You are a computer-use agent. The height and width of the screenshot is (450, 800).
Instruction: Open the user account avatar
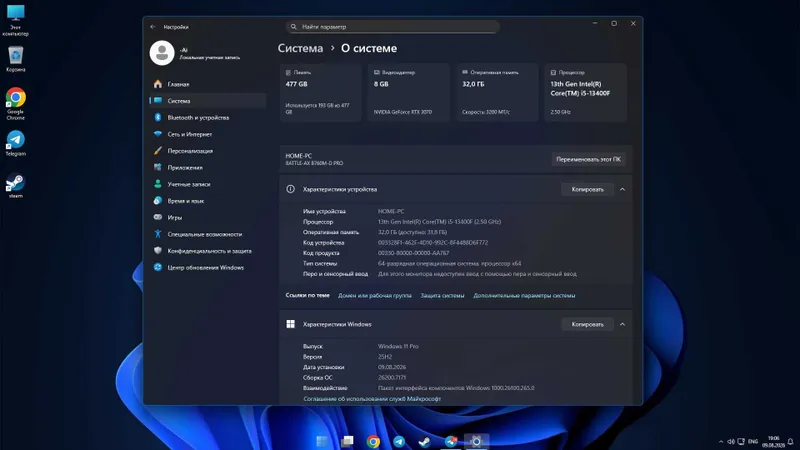tap(162, 53)
